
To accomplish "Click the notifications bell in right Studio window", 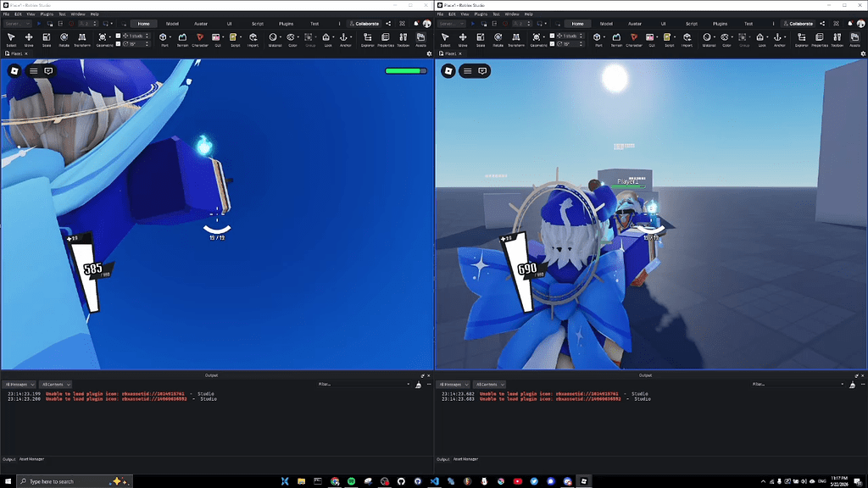I will 850,24.
